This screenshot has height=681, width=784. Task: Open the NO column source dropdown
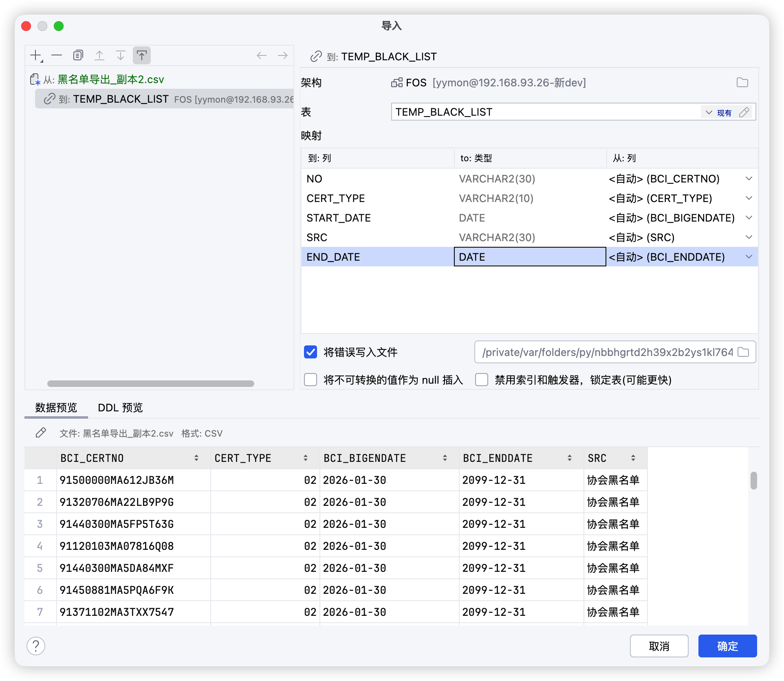coord(749,179)
